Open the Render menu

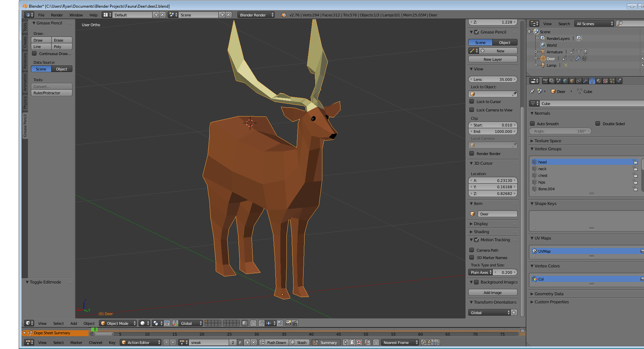click(x=57, y=15)
